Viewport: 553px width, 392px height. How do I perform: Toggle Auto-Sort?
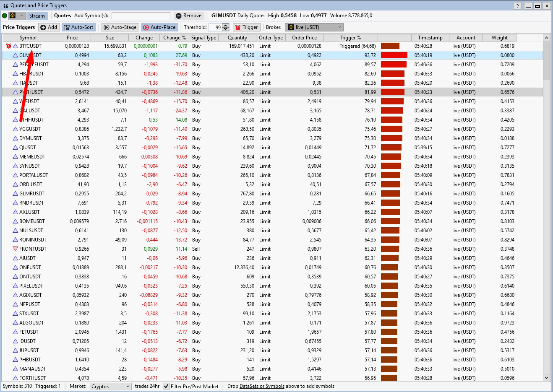[x=78, y=27]
